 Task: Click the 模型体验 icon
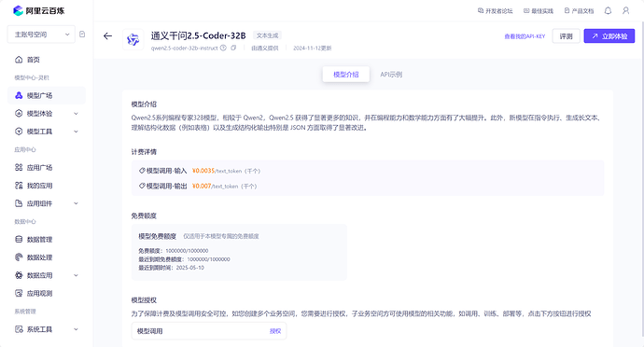point(19,114)
